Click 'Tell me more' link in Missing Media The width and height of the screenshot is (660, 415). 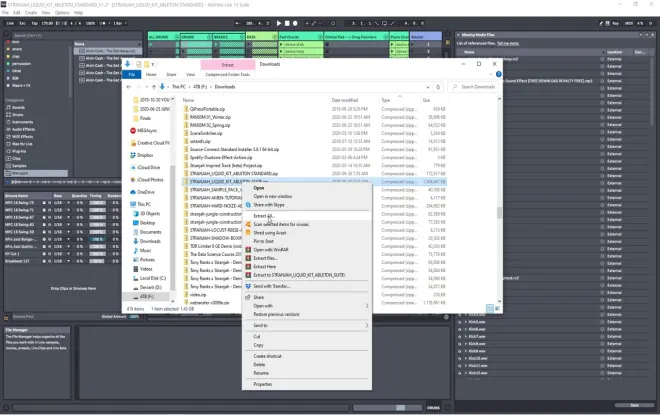tap(508, 43)
